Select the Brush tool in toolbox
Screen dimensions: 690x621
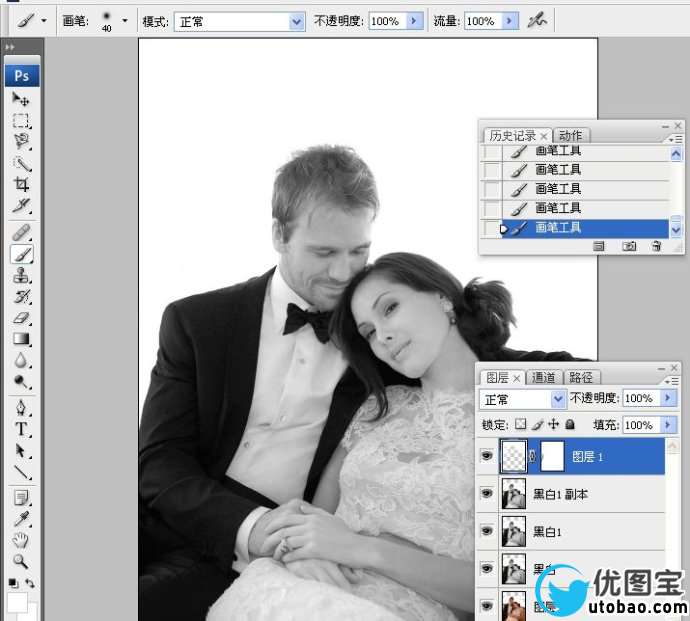coord(21,254)
